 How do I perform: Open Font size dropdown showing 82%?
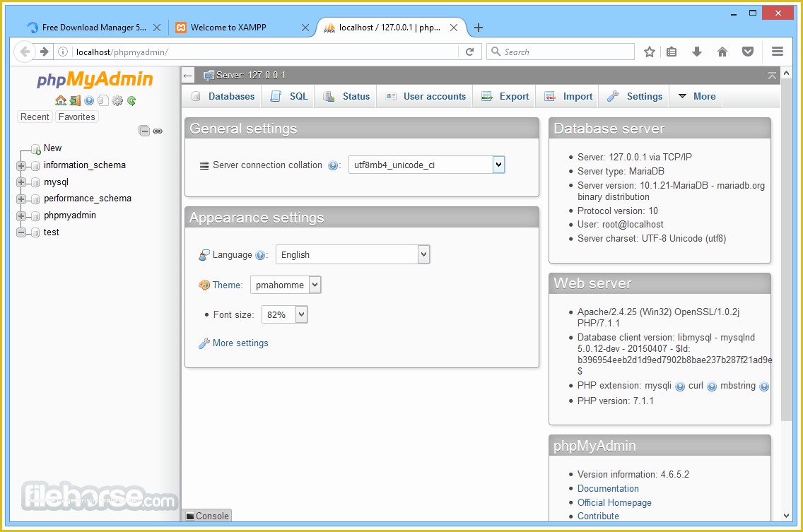[285, 314]
